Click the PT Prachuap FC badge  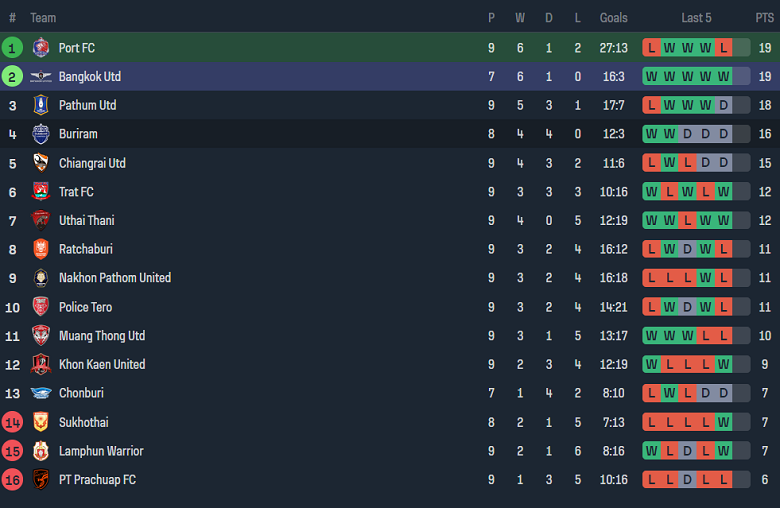(x=41, y=480)
